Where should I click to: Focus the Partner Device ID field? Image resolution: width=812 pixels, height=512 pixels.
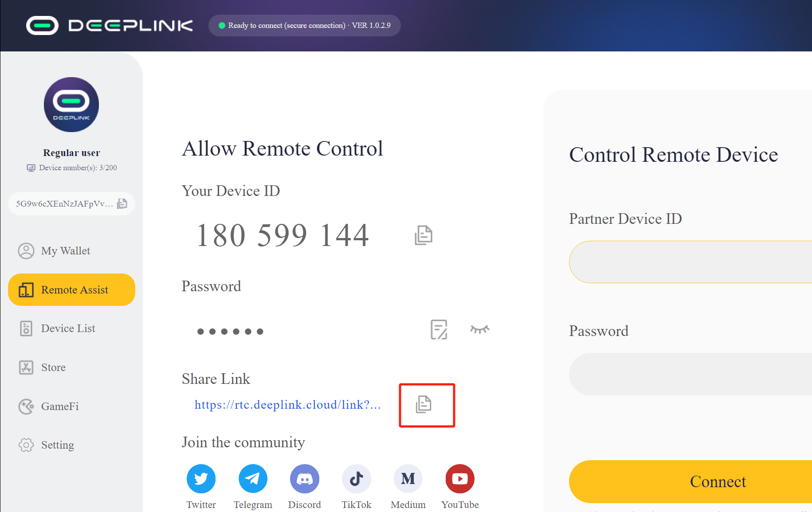[x=690, y=262]
